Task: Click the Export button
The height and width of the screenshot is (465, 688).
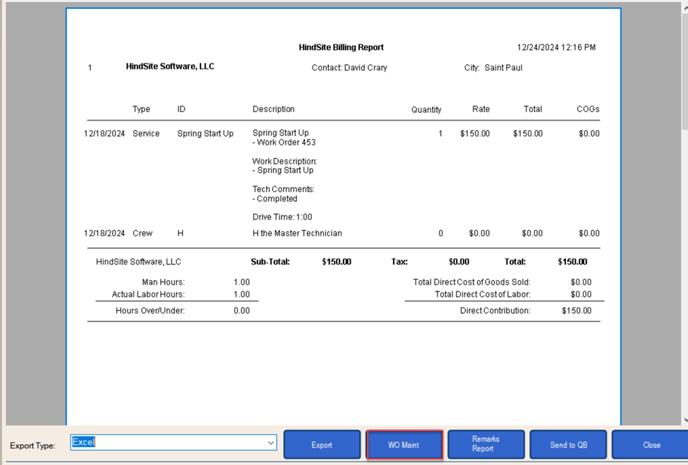Action: point(322,444)
